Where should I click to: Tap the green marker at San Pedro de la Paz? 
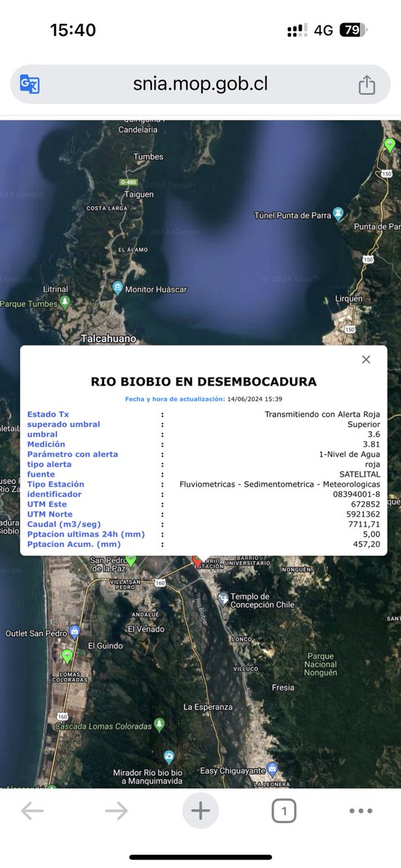point(130,560)
